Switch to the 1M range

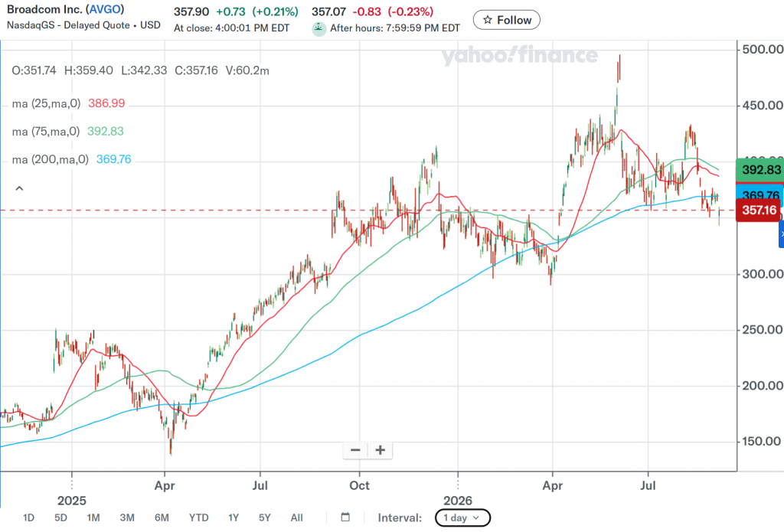point(93,517)
